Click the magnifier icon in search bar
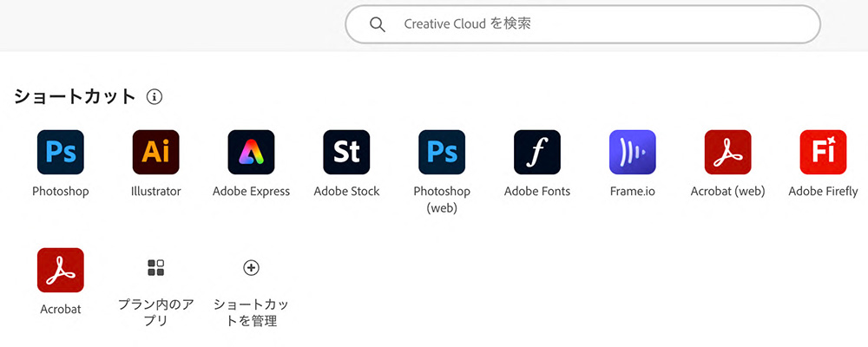The width and height of the screenshot is (868, 347). point(378,24)
